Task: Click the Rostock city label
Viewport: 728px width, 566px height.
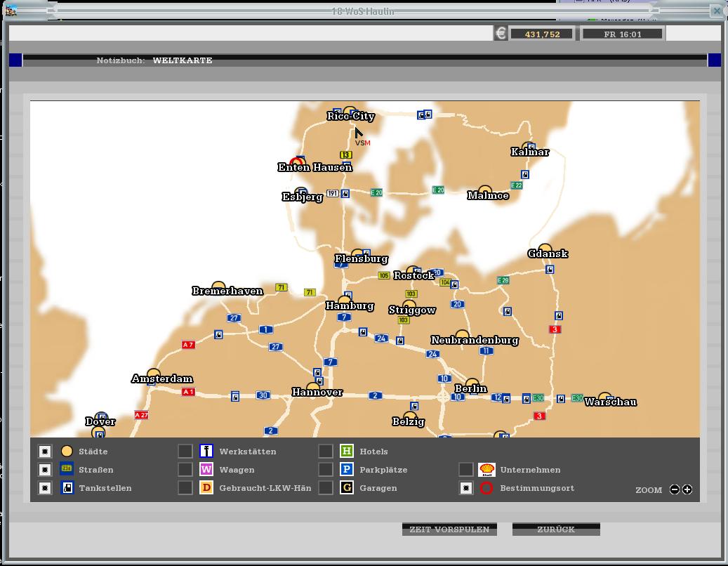Action: click(413, 276)
